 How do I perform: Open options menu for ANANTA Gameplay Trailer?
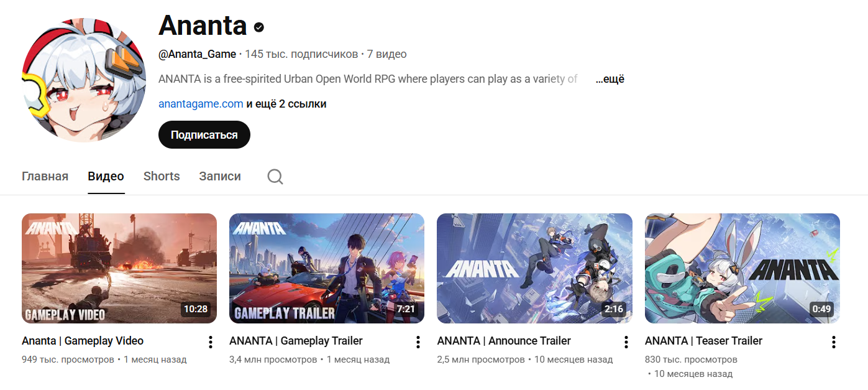(418, 342)
